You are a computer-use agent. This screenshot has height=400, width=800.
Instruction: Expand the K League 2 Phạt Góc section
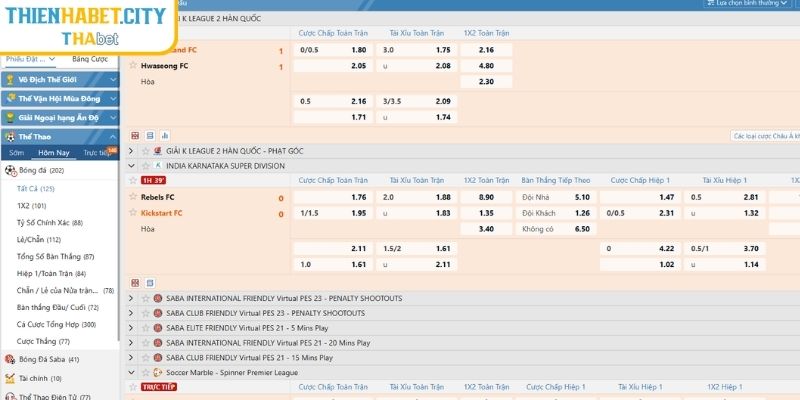(x=131, y=151)
